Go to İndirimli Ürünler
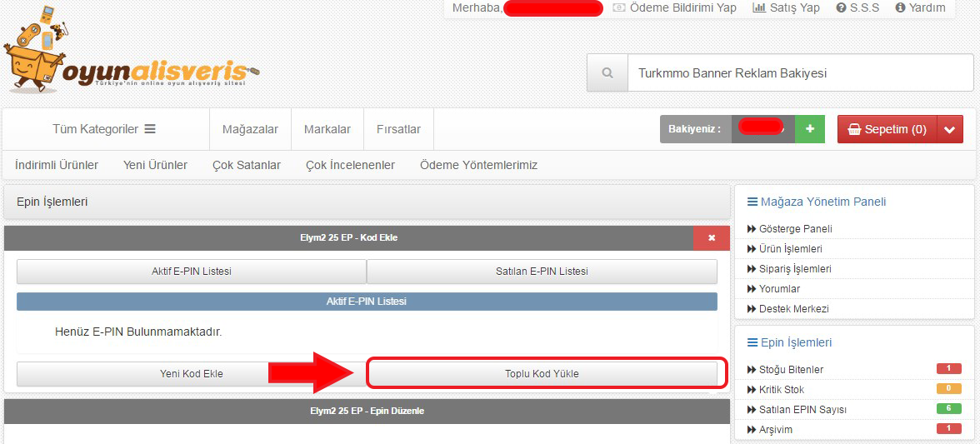This screenshot has height=444, width=980. [x=57, y=166]
